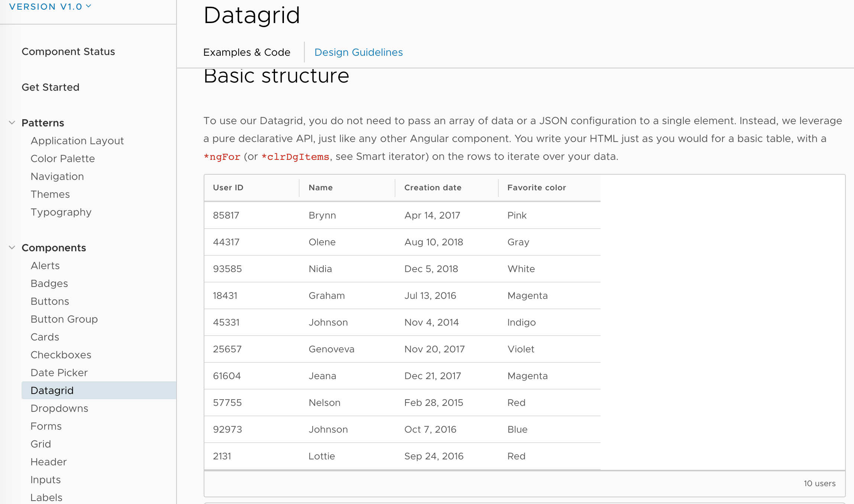
Task: Open the Button Group component page
Action: coord(64,319)
